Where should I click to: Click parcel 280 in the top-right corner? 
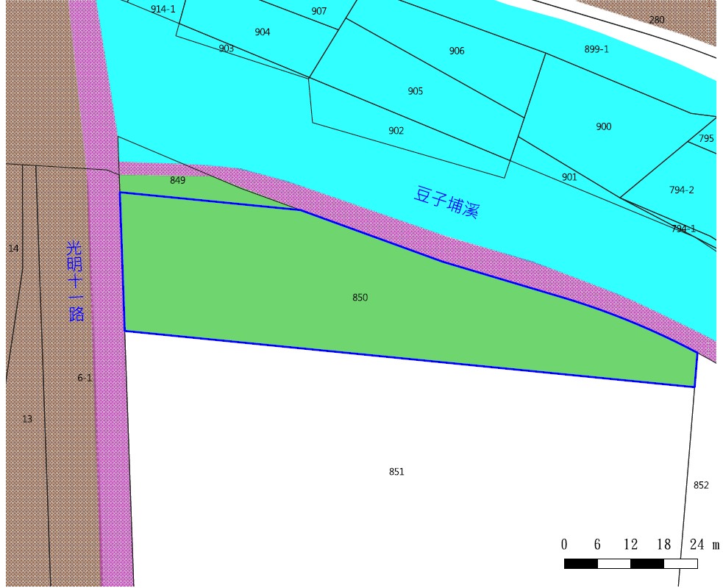click(657, 20)
